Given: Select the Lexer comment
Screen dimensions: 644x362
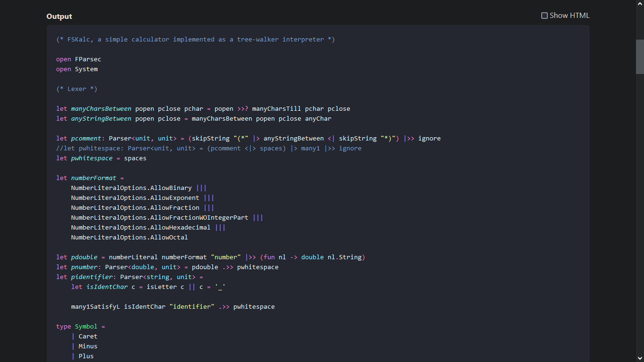Looking at the screenshot, I should point(76,89).
